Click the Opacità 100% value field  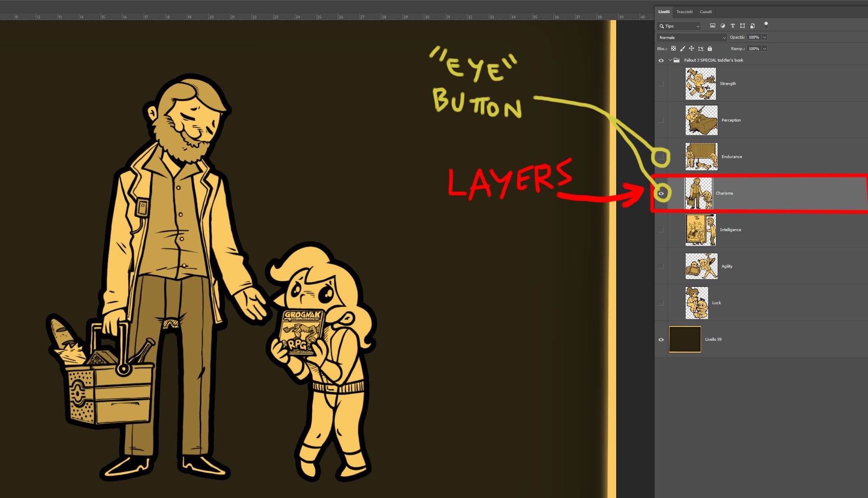click(x=754, y=37)
